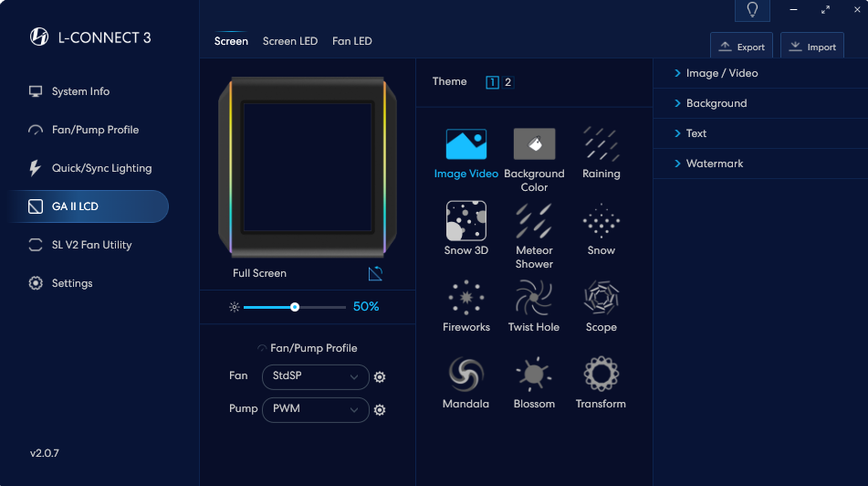Select Theme 2
Viewport: 868px width, 486px height.
click(x=507, y=82)
